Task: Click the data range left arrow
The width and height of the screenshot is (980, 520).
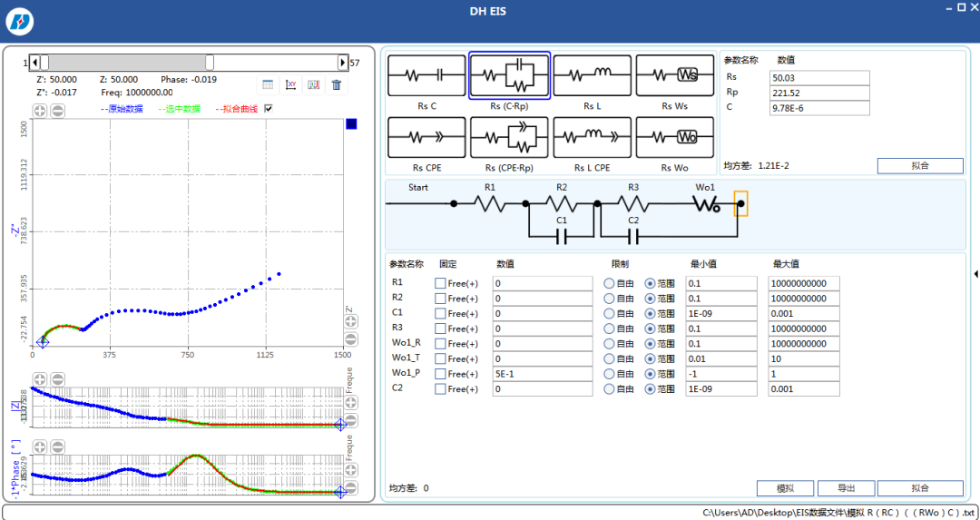Action: click(x=35, y=63)
